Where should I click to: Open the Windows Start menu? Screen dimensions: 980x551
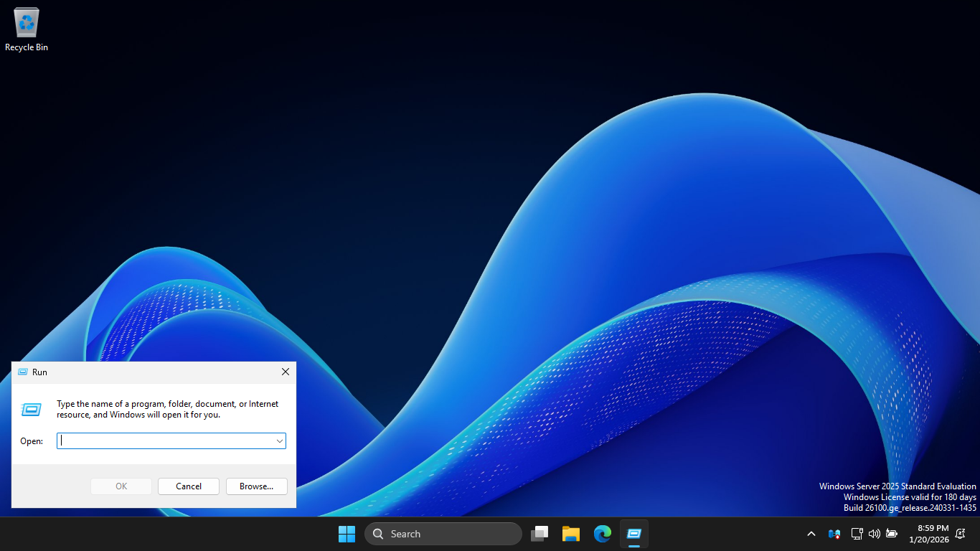[347, 534]
